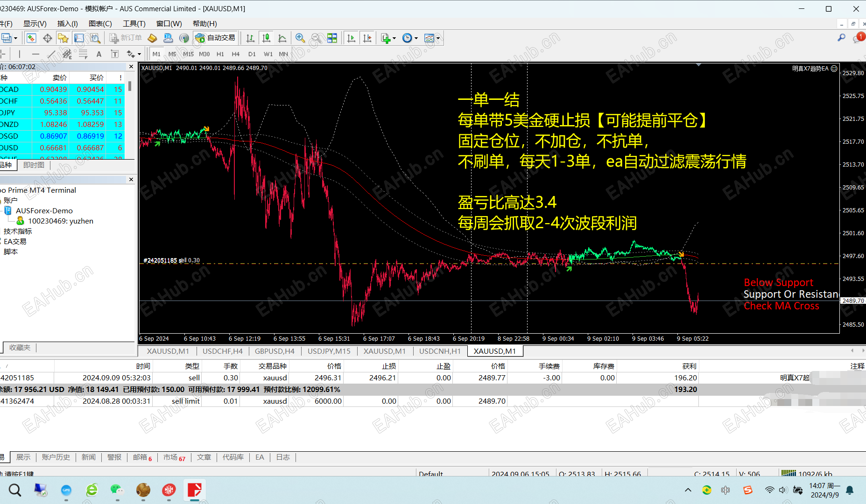Open the 插入(I) menu
Screen dimensions: 866x504
tap(68, 23)
